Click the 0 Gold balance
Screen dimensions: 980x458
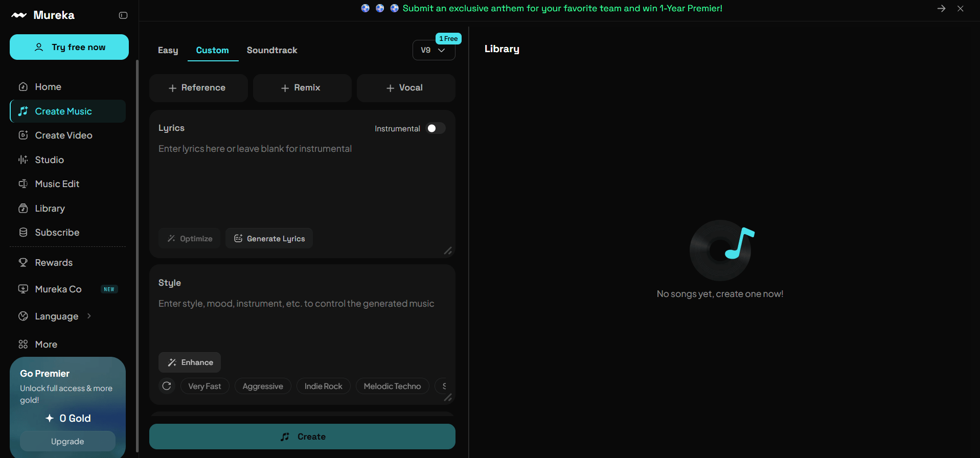pos(68,418)
